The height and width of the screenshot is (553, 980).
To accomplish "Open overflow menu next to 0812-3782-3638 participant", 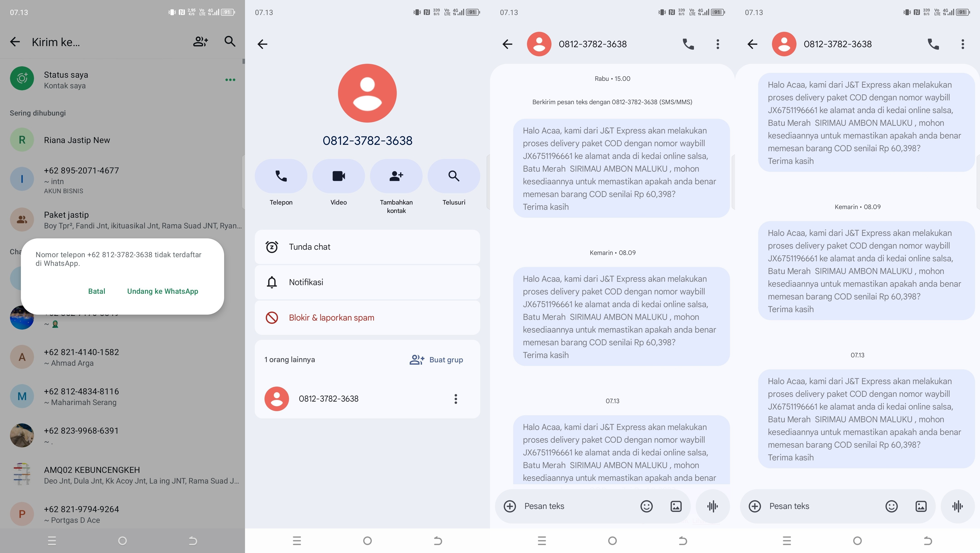I will pyautogui.click(x=455, y=399).
